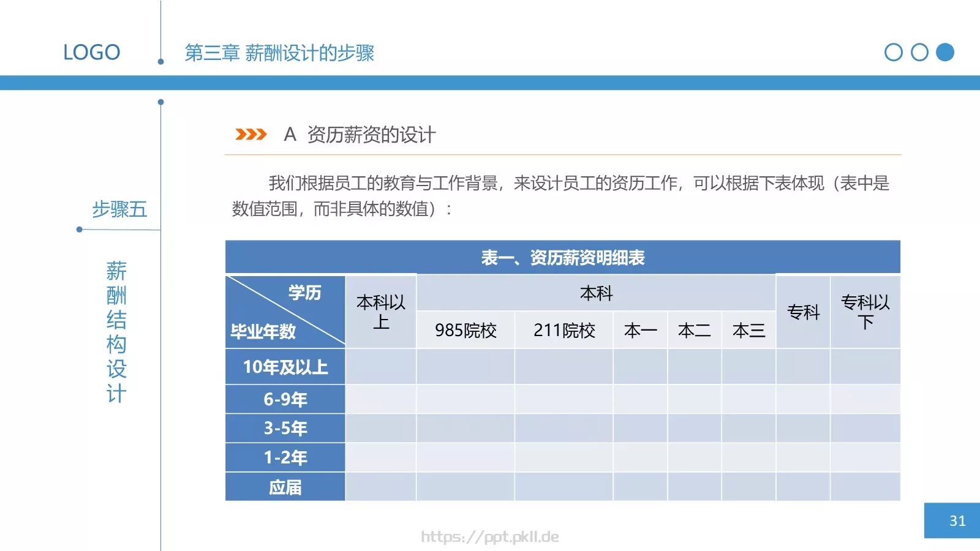
Task: Click the slide number 31 box
Action: tap(952, 521)
